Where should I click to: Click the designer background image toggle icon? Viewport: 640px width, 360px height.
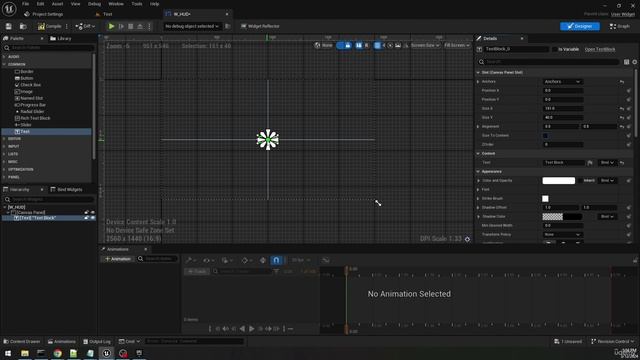(x=398, y=45)
